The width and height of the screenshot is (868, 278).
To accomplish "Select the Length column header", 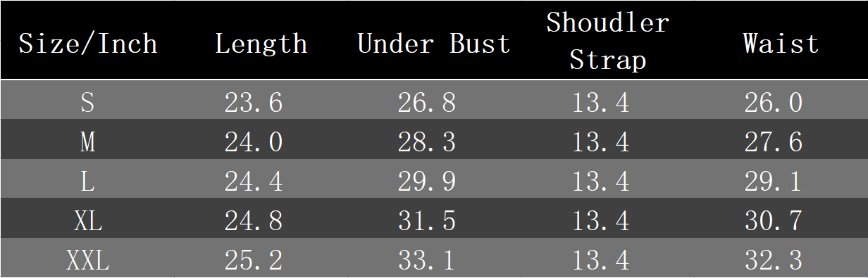I will point(261,44).
